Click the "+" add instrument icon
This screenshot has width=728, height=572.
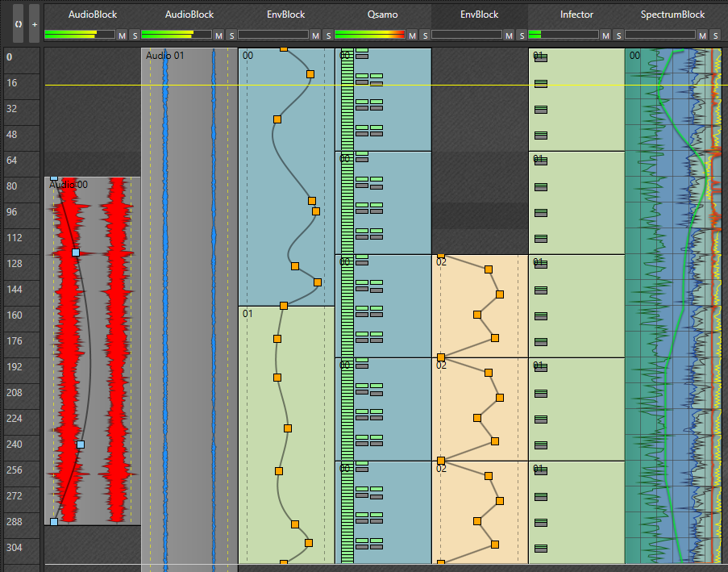tap(34, 23)
